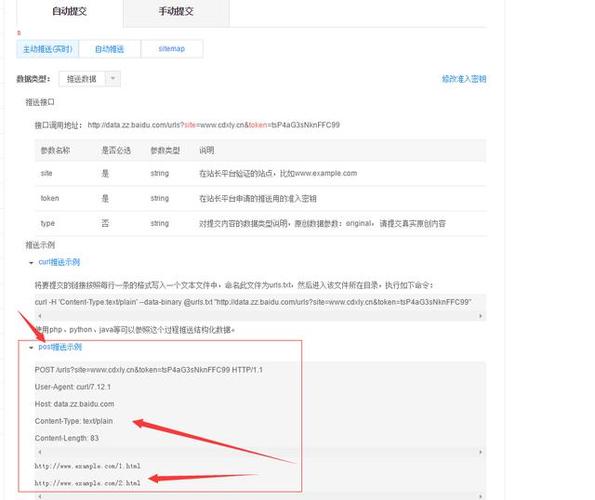The height and width of the screenshot is (500, 595).
Task: Click the http://www.example.com/1.html line
Action: click(88, 466)
